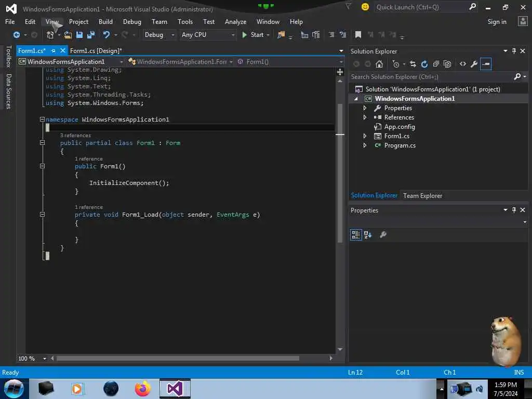532x399 pixels.
Task: Click the Alphabetical sort icon in Properties panel
Action: click(x=367, y=235)
